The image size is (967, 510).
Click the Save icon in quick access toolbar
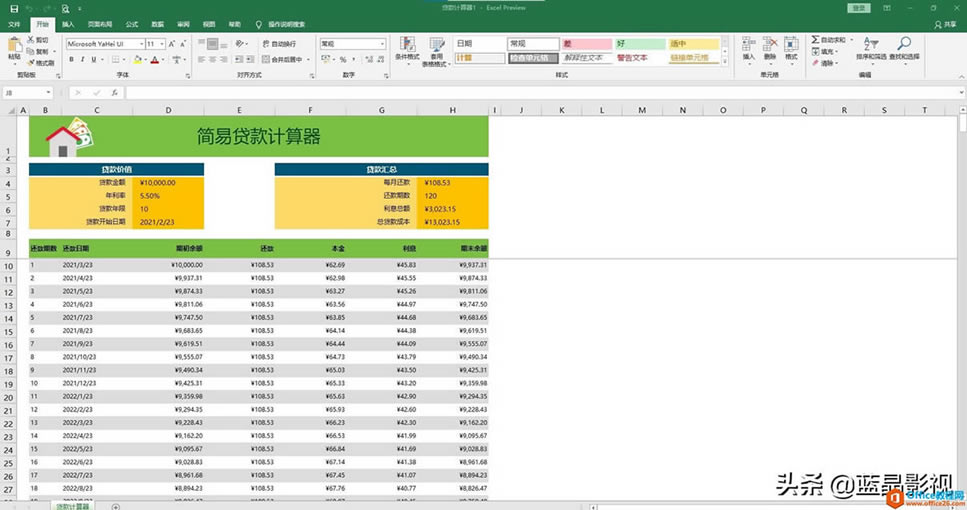tap(14, 8)
